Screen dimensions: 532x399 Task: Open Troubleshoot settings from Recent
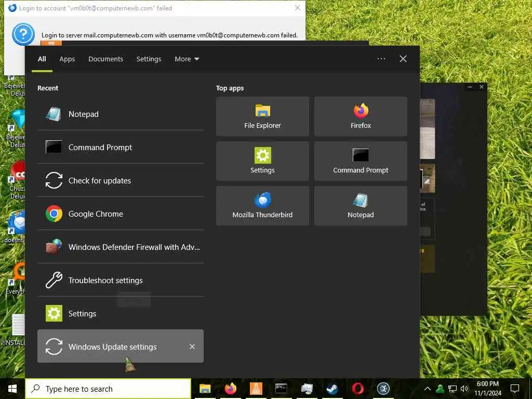pyautogui.click(x=121, y=280)
